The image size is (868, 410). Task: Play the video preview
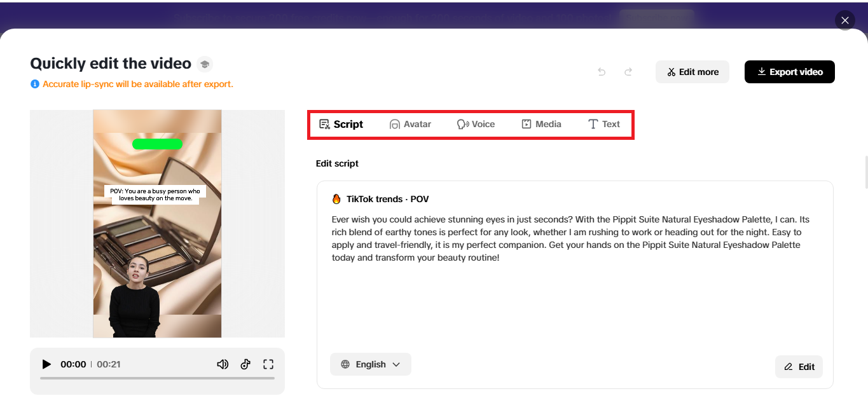46,364
